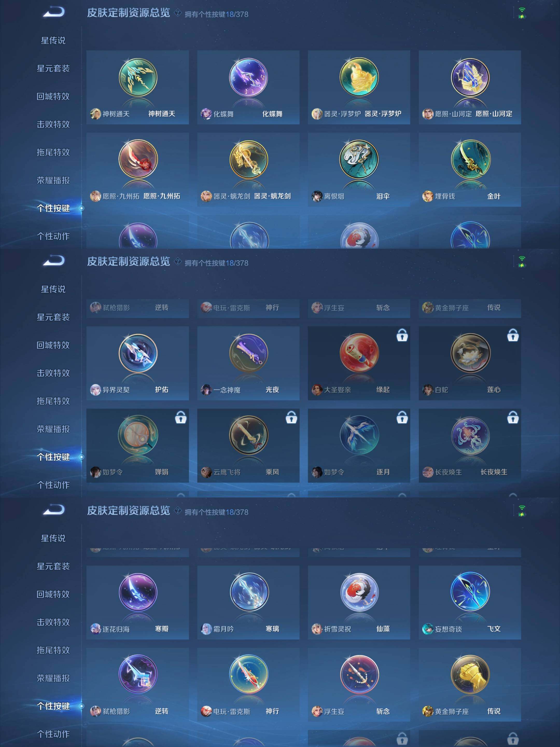
Task: Tap the lock on 长夜焕生 card
Action: 513,417
